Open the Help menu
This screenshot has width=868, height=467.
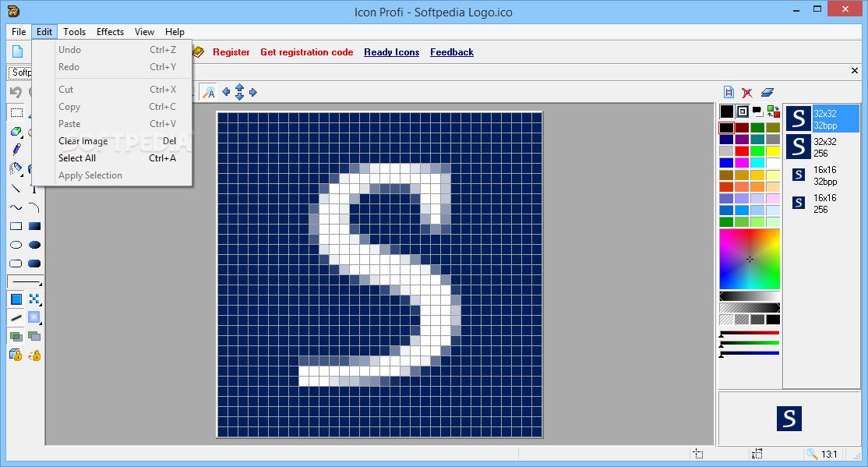[x=175, y=32]
